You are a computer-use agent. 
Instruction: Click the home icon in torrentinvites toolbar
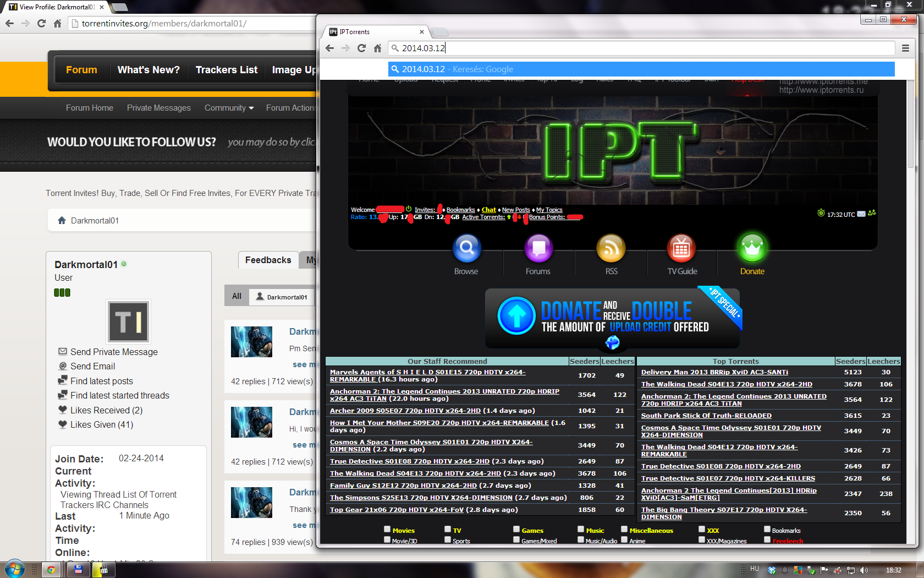coord(57,23)
